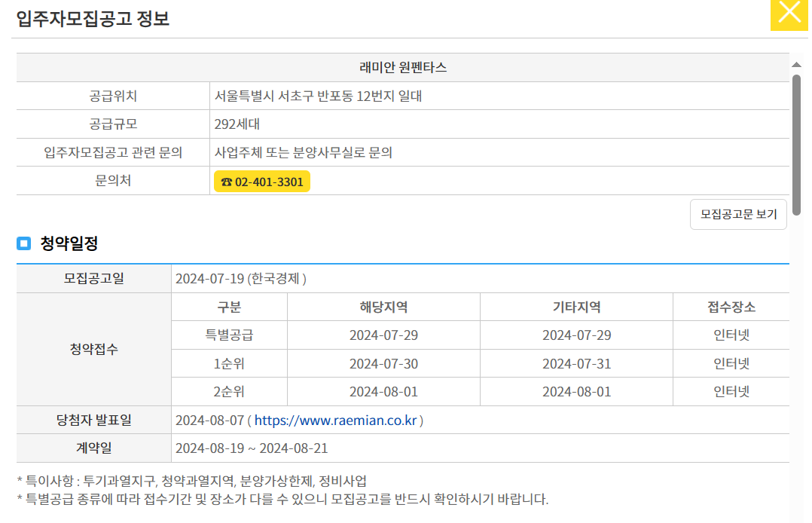812x523 pixels.
Task: Select the 특별공급 row in the schedule table
Action: (229, 335)
